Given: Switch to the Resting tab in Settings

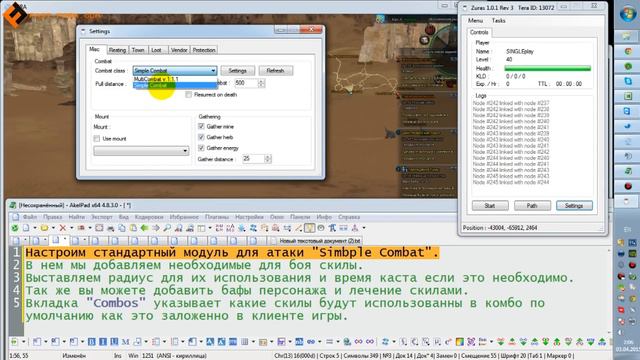Looking at the screenshot, I should (117, 50).
